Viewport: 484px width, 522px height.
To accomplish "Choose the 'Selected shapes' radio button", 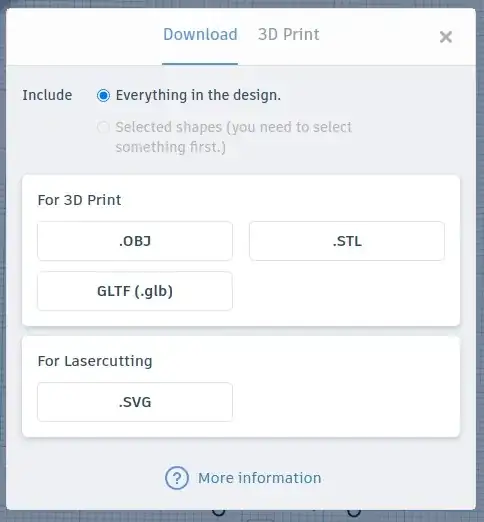I will point(103,127).
